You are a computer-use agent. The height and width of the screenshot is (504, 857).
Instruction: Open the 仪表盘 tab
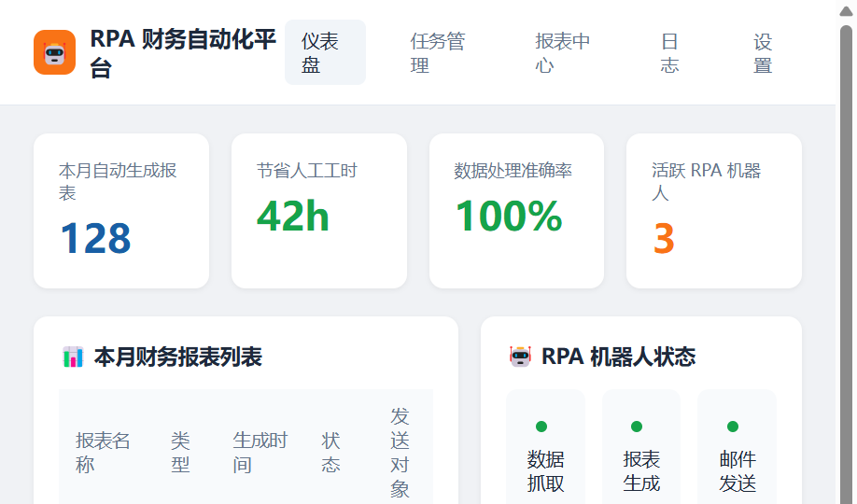tap(325, 52)
